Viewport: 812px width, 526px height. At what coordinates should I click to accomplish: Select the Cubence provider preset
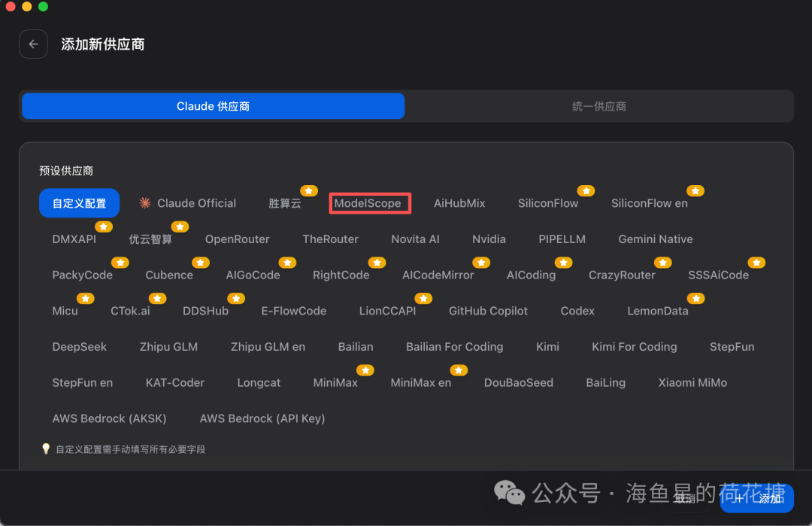pos(169,275)
